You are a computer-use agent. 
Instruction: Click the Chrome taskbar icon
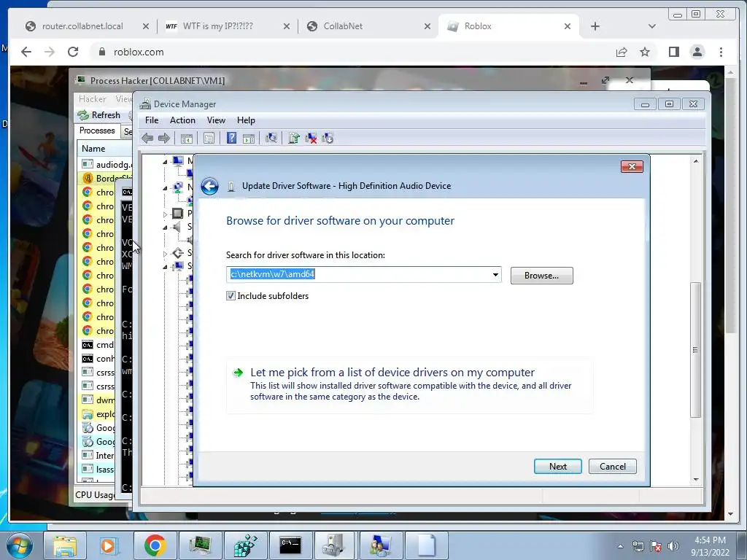155,545
